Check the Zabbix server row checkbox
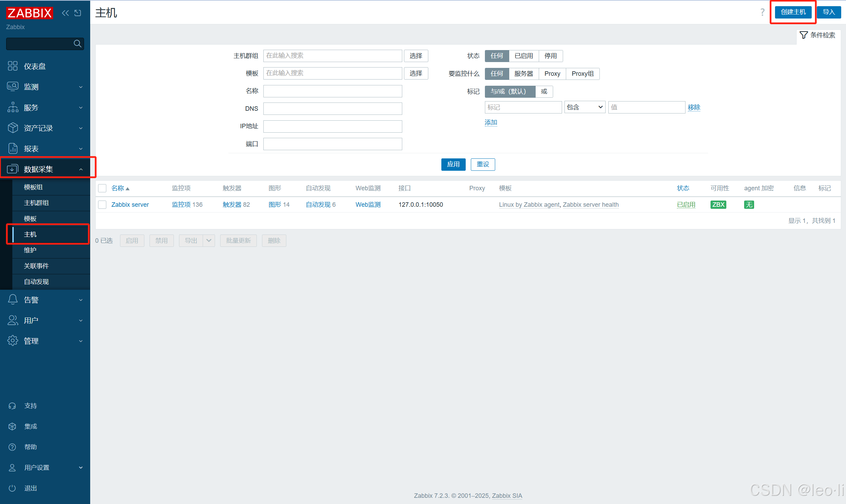Image resolution: width=846 pixels, height=504 pixels. (x=102, y=205)
